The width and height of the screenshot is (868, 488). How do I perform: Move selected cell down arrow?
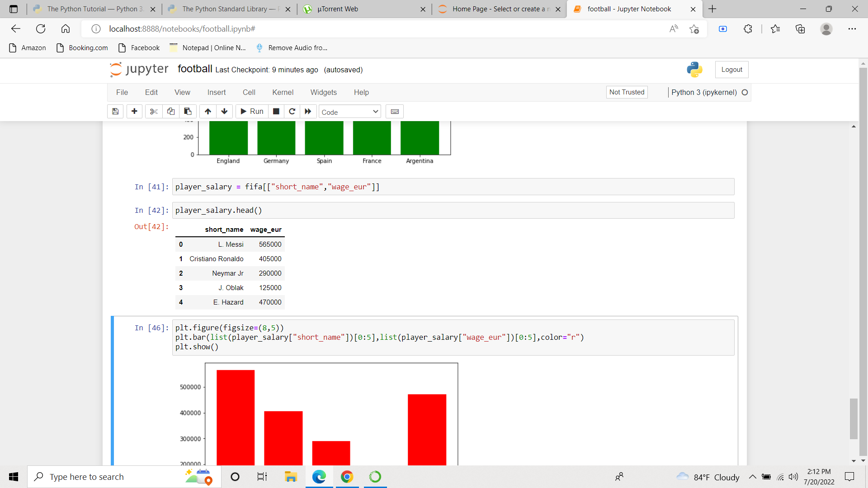224,112
